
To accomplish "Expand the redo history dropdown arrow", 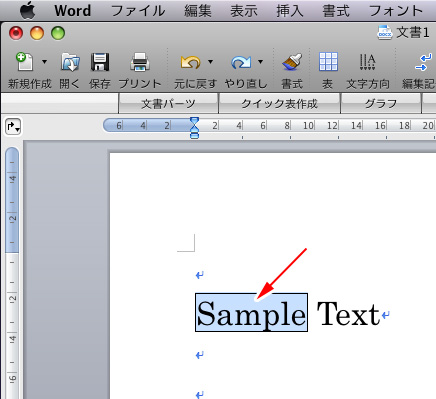I will [x=260, y=62].
